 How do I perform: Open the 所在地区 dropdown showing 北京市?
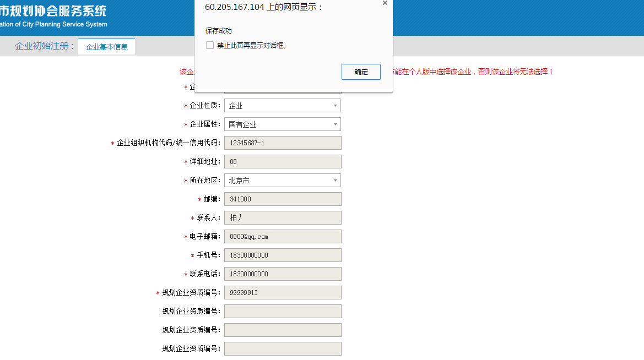[x=282, y=181]
